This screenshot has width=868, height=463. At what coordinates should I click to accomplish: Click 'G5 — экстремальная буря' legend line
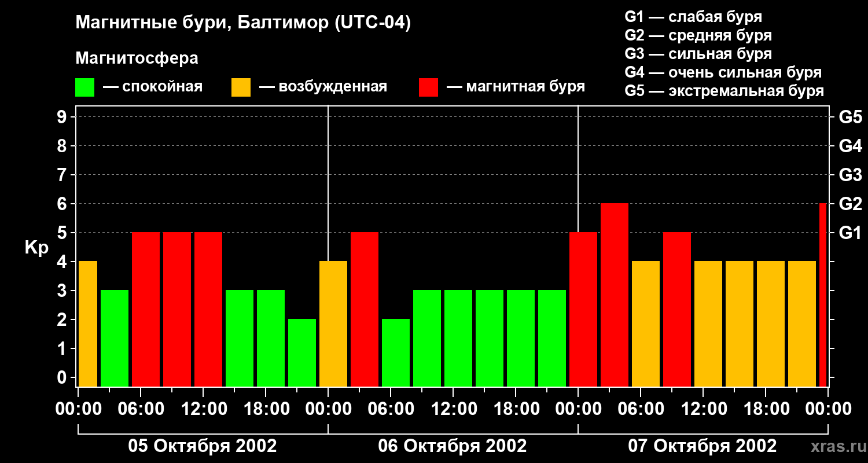[x=724, y=91]
